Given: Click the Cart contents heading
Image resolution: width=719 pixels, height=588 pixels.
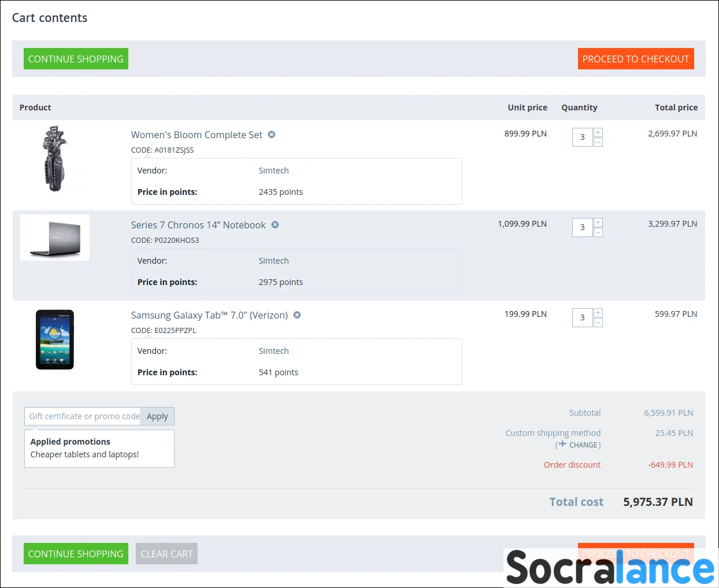Looking at the screenshot, I should point(50,18).
